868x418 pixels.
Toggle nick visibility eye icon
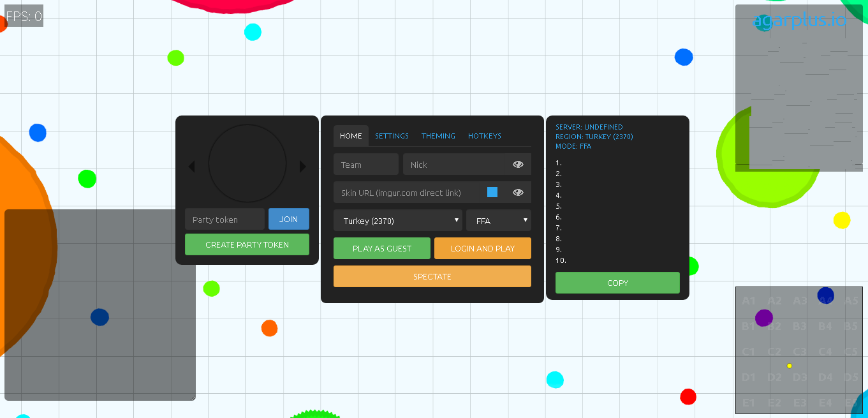(518, 165)
